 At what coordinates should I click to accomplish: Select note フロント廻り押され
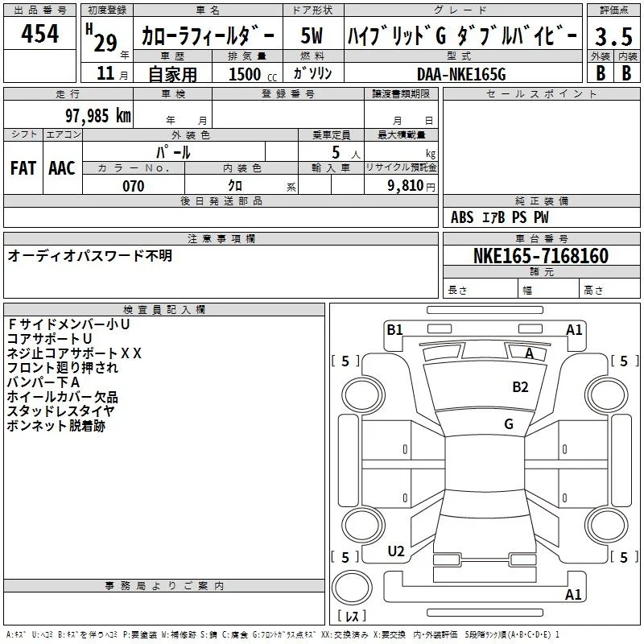pyautogui.click(x=63, y=368)
